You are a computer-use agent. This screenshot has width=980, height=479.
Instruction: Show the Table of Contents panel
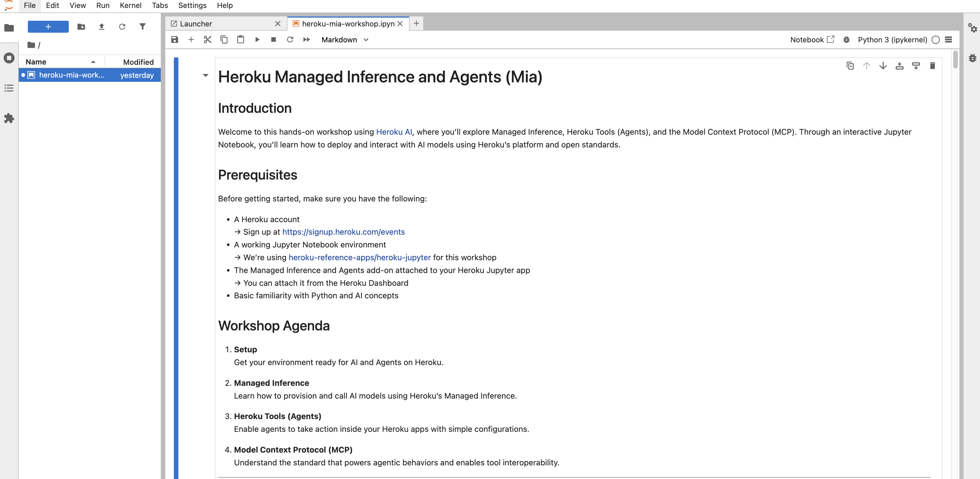point(9,88)
